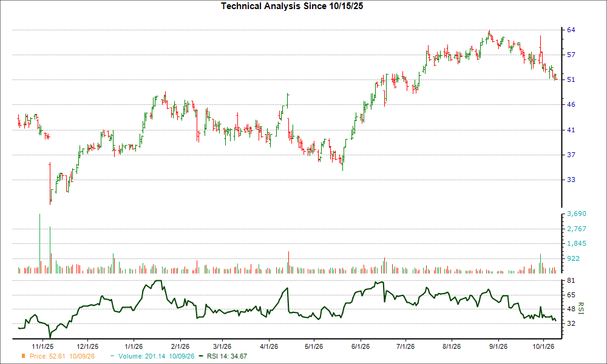Click the 5/1/26 date label
Image resolution: width=607 pixels, height=364 pixels.
(x=314, y=346)
